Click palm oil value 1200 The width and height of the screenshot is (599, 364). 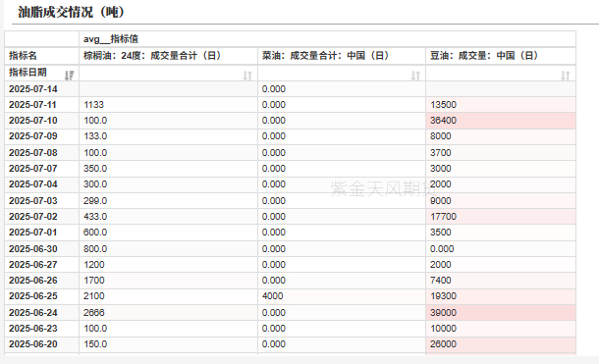94,265
